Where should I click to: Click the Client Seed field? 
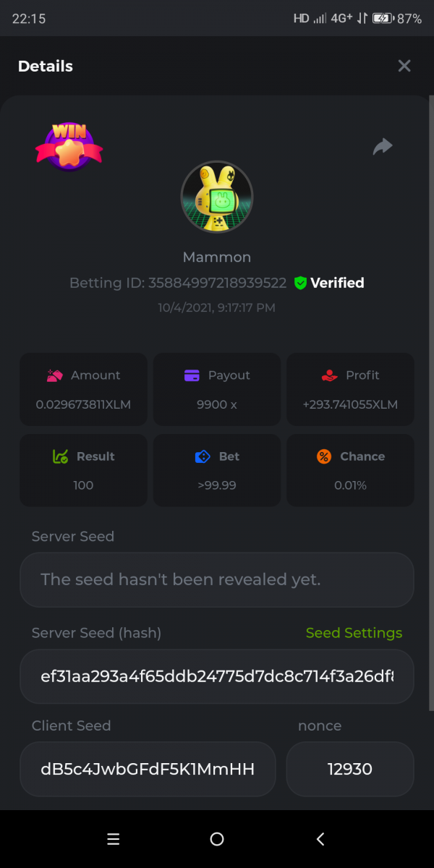tap(148, 769)
